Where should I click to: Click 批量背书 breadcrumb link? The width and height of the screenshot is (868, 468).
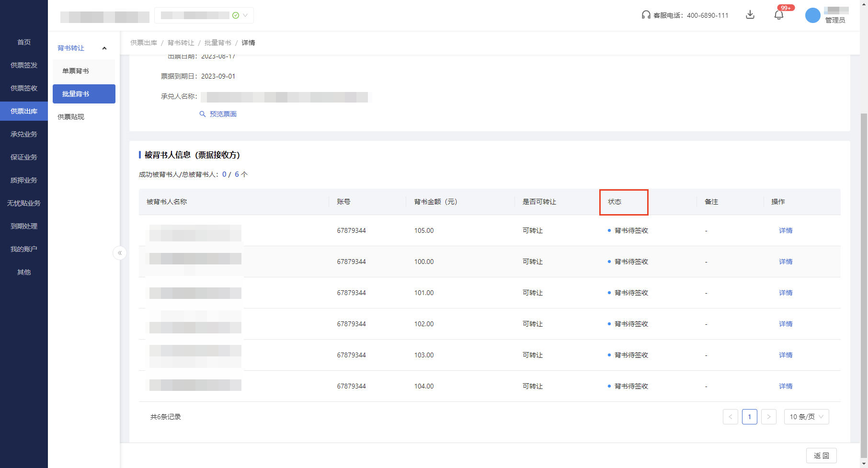click(x=217, y=43)
